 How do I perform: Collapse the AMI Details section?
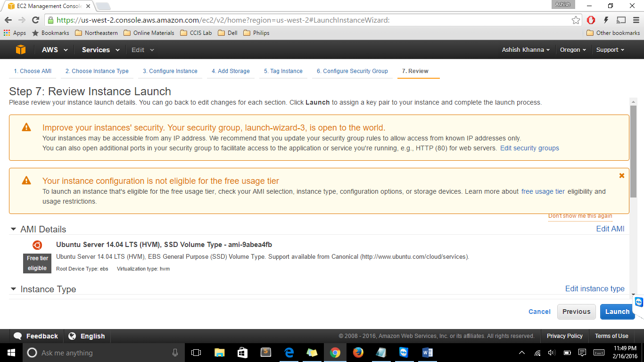pyautogui.click(x=14, y=230)
